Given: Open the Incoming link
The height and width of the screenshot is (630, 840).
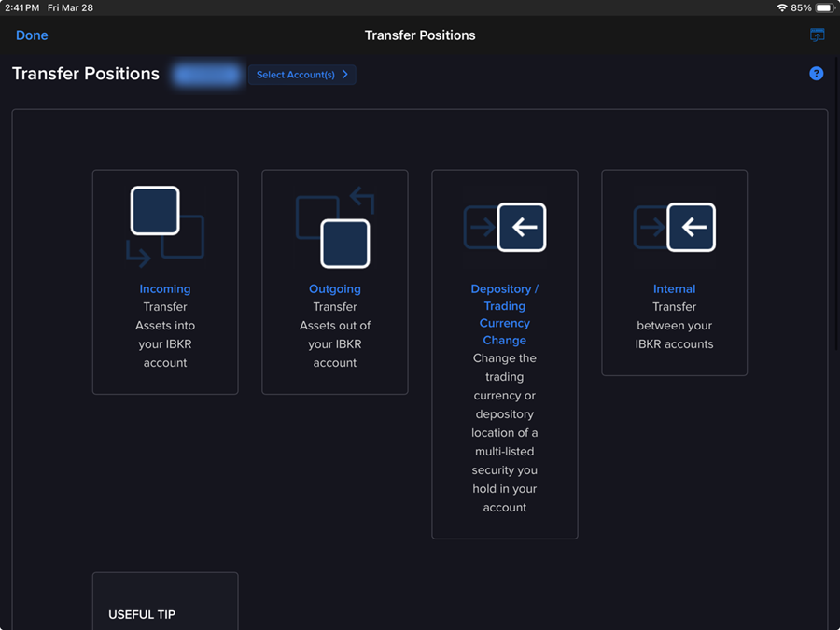Looking at the screenshot, I should 165,289.
